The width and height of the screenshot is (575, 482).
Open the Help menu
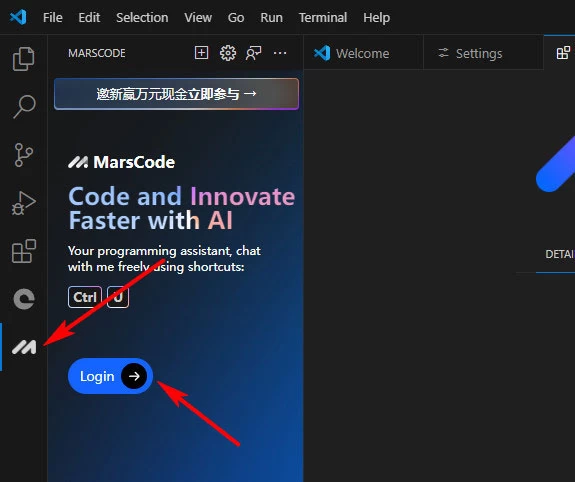(x=377, y=17)
